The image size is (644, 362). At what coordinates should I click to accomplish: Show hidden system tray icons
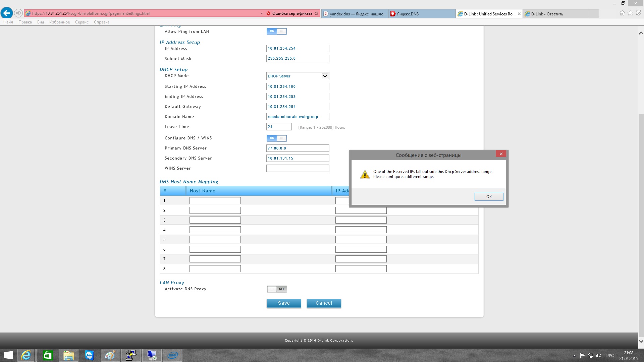click(x=574, y=356)
